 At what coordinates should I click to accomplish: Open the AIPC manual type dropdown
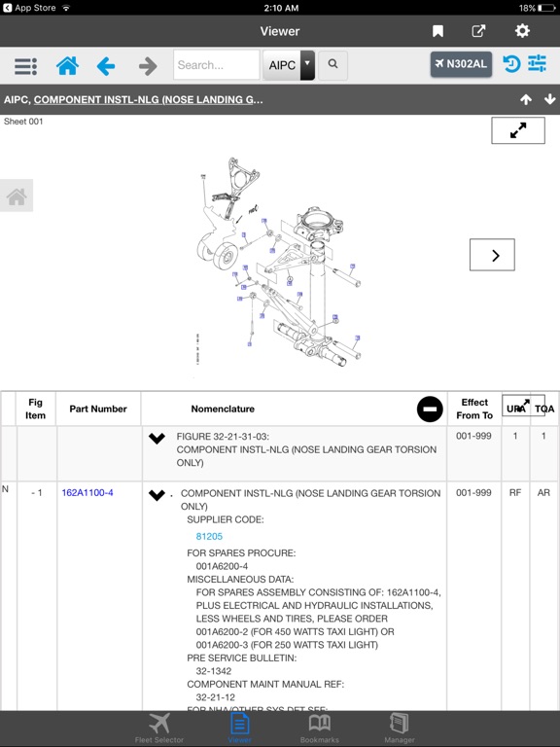[x=289, y=65]
